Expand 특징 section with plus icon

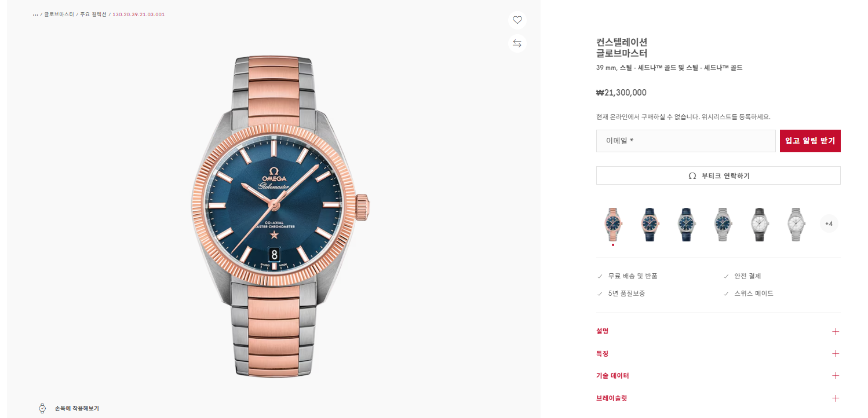click(x=835, y=354)
